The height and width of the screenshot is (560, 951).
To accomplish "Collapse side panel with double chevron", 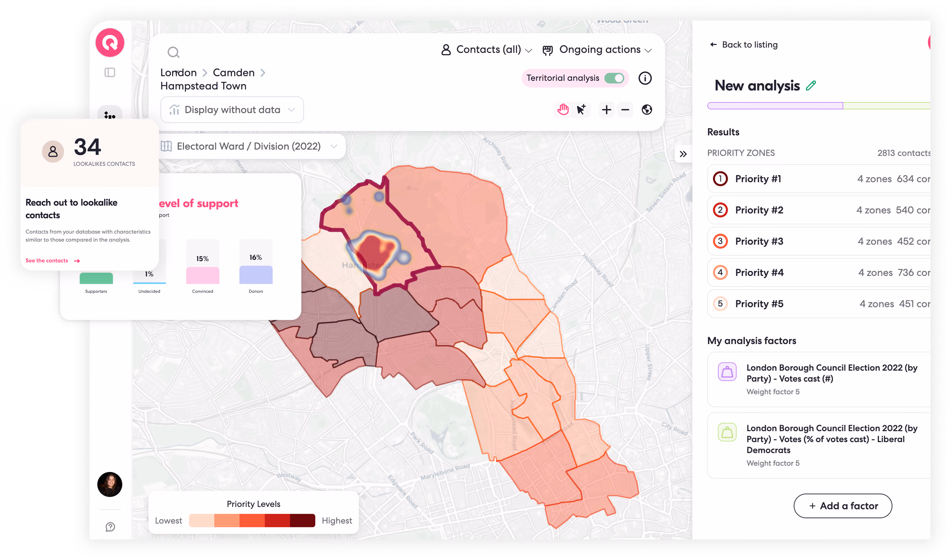I will click(x=683, y=154).
